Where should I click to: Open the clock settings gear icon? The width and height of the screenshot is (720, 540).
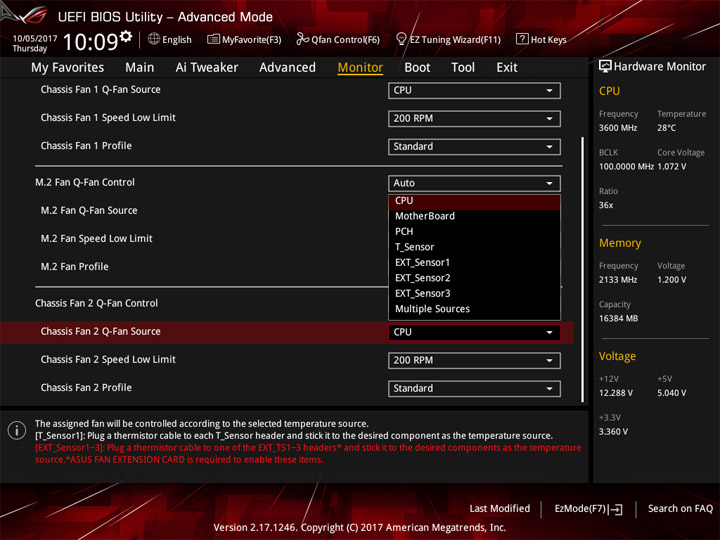[x=126, y=36]
